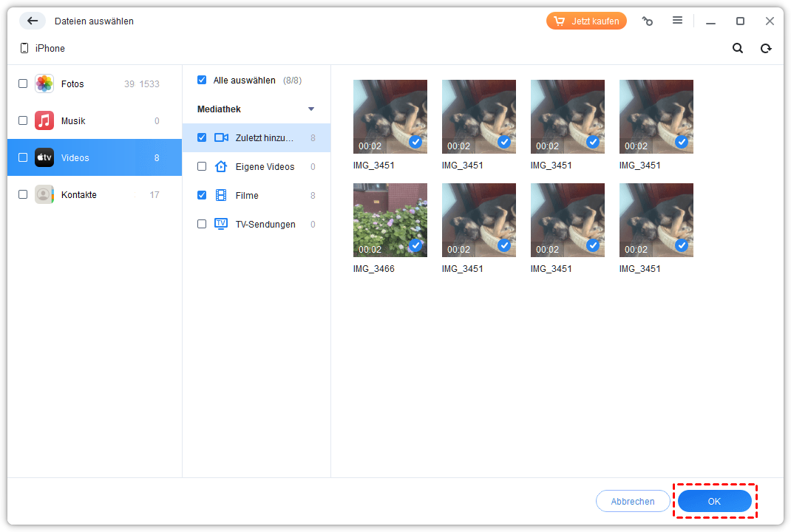Open the key register icon in title bar
791x532 pixels.
[648, 21]
